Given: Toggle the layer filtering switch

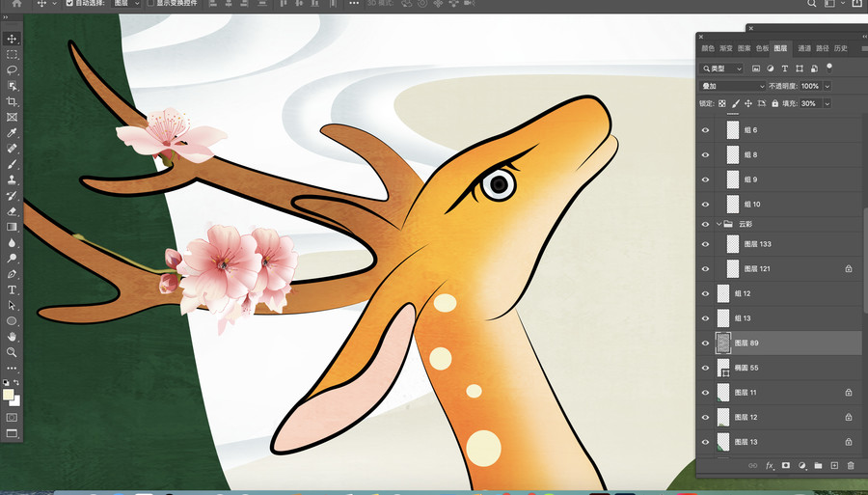Looking at the screenshot, I should tap(828, 68).
